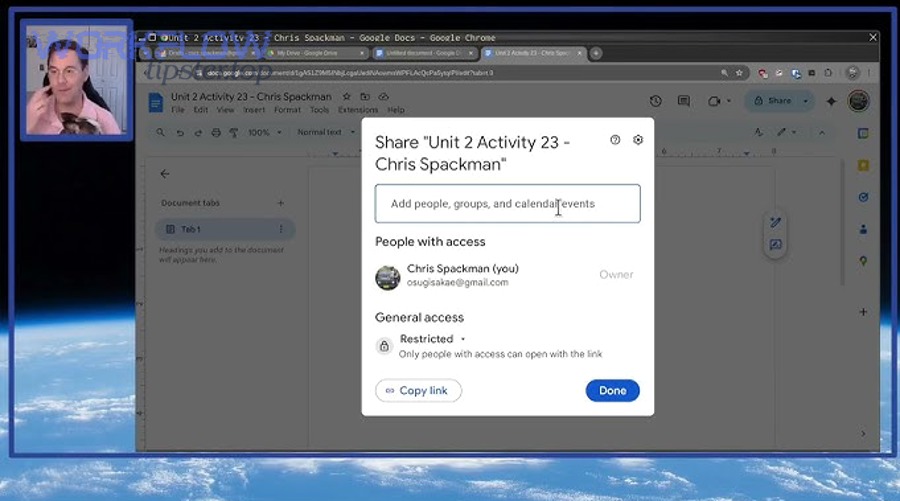
Task: Open the Contacts side panel icon
Action: (863, 230)
